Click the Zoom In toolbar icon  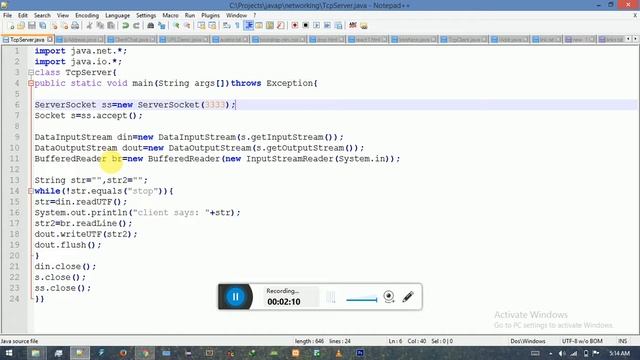[176, 26]
